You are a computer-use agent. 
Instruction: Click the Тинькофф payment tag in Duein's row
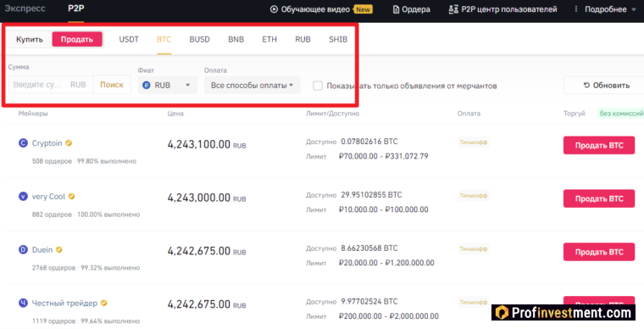pyautogui.click(x=474, y=249)
